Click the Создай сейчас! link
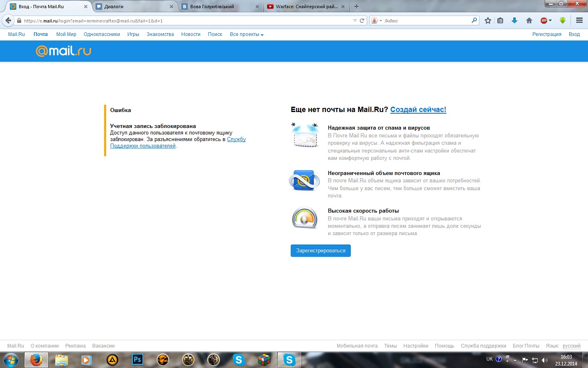Viewport: 588px width, 368px height. click(418, 110)
